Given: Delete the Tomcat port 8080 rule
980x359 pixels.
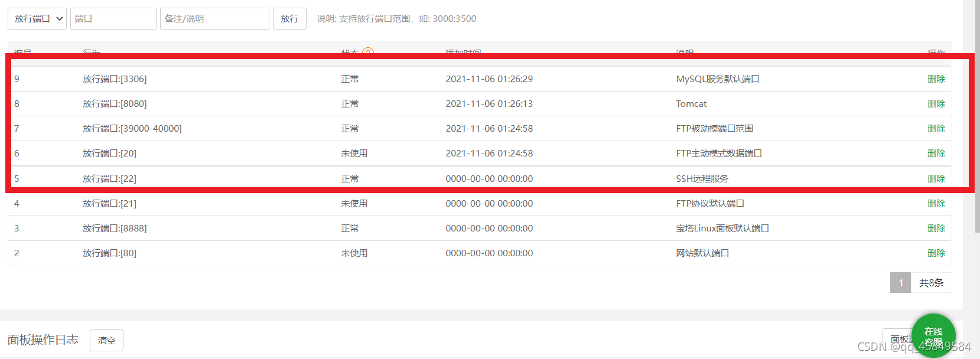Looking at the screenshot, I should tap(936, 103).
